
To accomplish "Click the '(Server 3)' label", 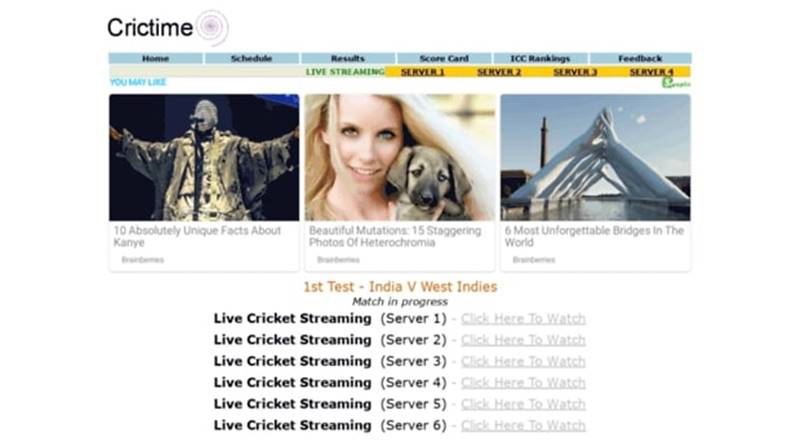I will pyautogui.click(x=413, y=361).
